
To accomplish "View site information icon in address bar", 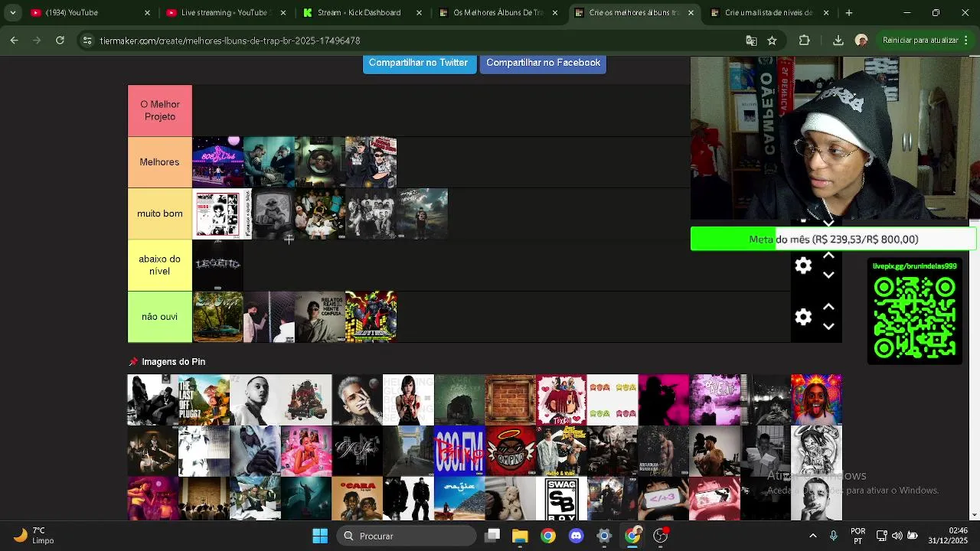I will [87, 41].
